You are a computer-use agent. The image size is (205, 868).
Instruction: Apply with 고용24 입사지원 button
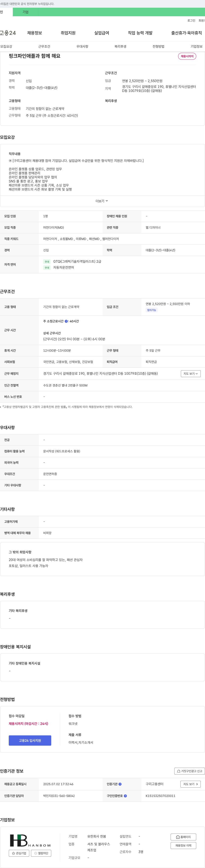point(30,740)
